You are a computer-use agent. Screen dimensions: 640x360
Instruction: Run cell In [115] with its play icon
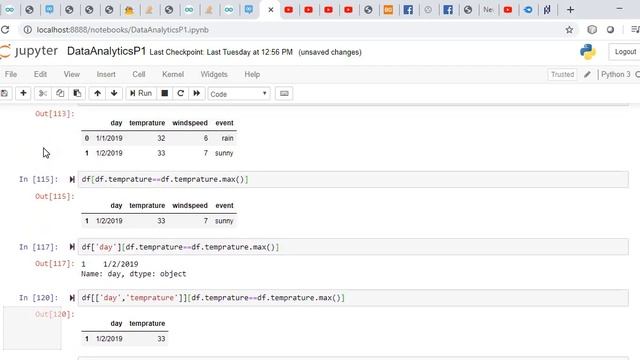(72, 179)
